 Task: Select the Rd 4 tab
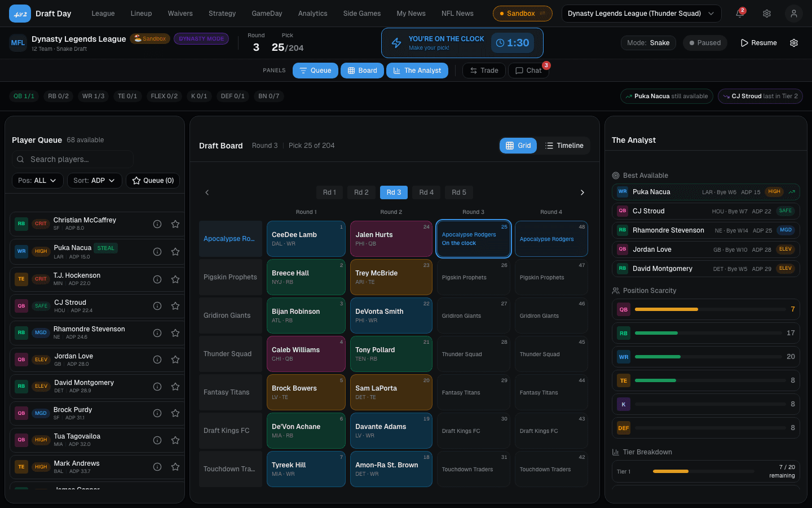(x=426, y=192)
